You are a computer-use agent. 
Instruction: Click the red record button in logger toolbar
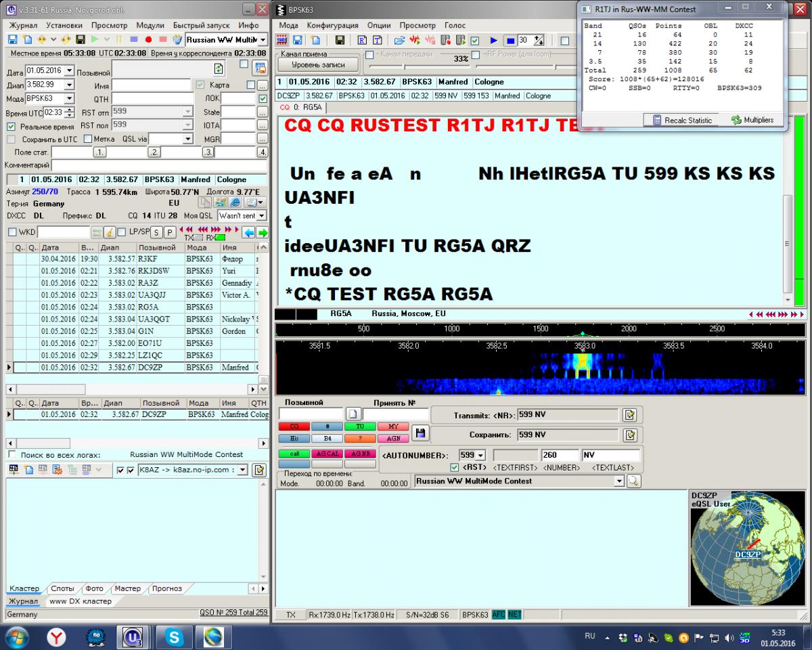(x=148, y=40)
